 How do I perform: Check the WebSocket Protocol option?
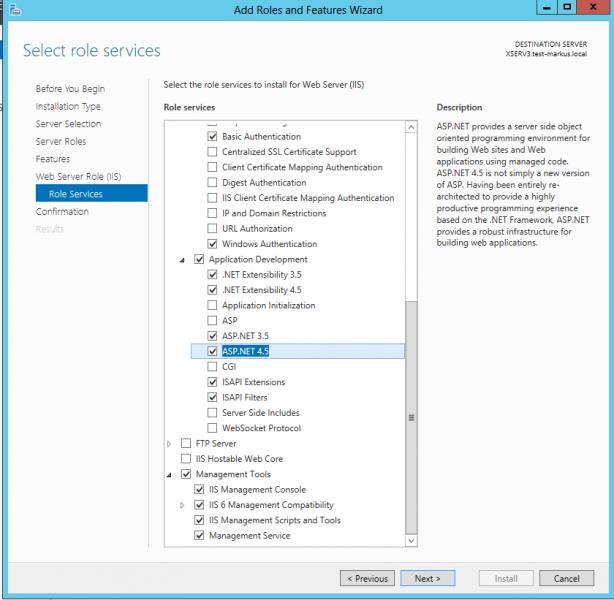212,428
